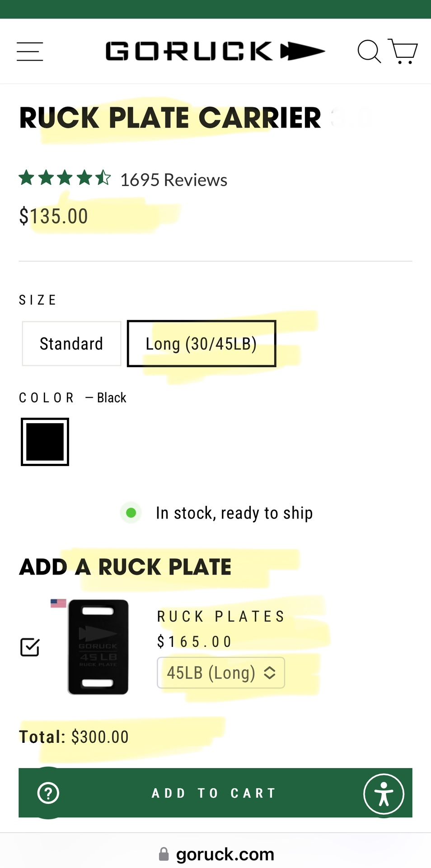Open the 45LB (Long) plate weight dropdown
The width and height of the screenshot is (431, 868).
point(221,673)
